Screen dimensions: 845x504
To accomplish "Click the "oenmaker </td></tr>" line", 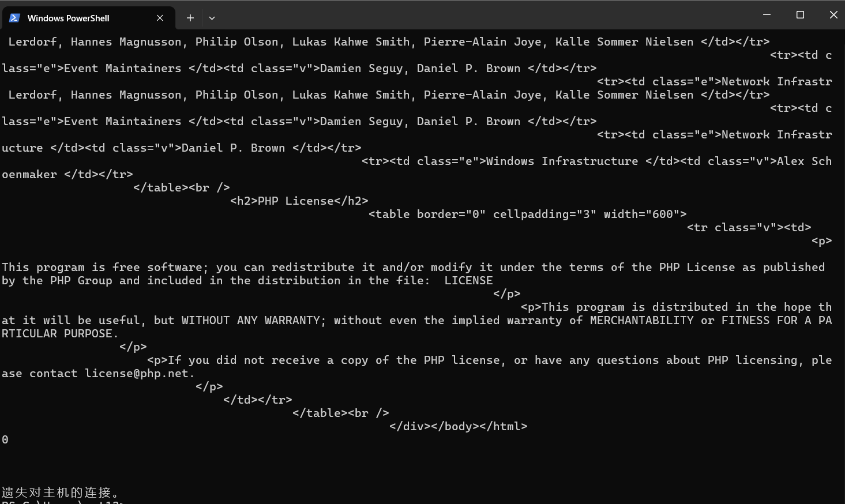I will pos(67,174).
